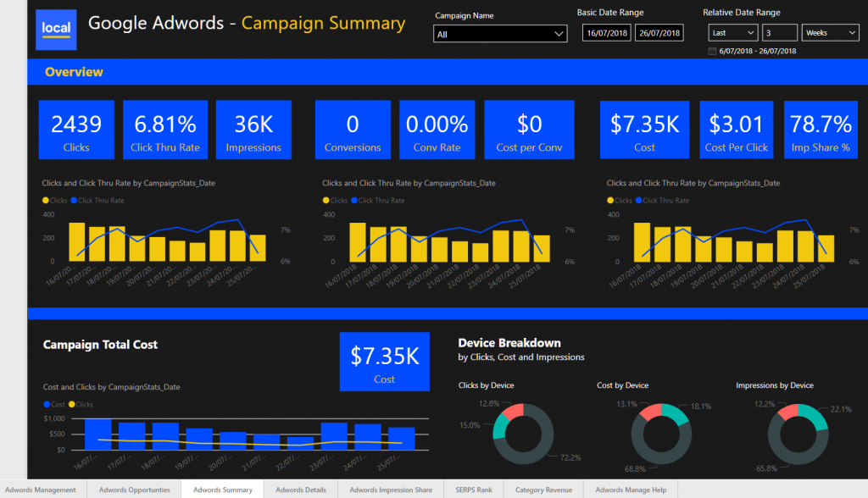Click the relative date number field showing 3

point(780,33)
